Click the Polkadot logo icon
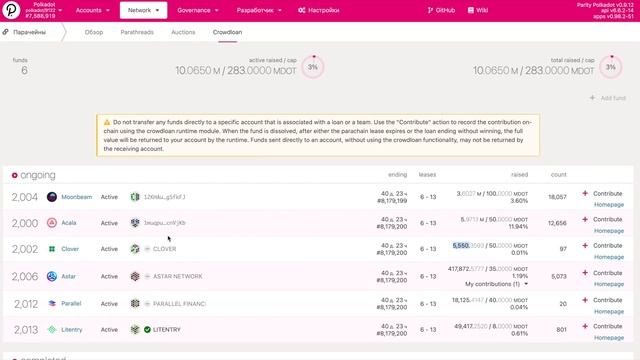Image resolution: width=640 pixels, height=360 pixels. point(11,10)
